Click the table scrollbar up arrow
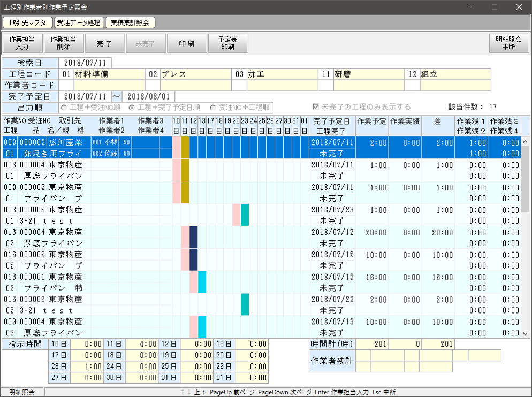This screenshot has width=532, height=397. click(x=525, y=141)
